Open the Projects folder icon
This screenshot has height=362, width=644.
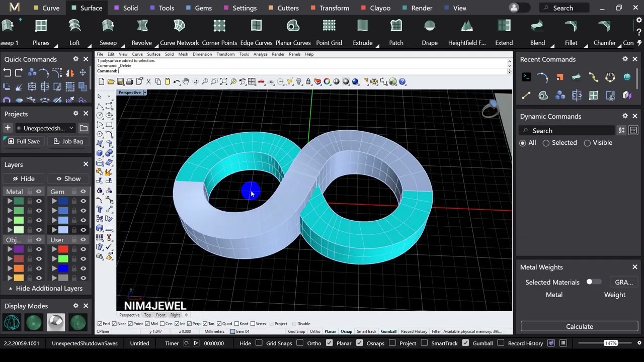tap(84, 128)
